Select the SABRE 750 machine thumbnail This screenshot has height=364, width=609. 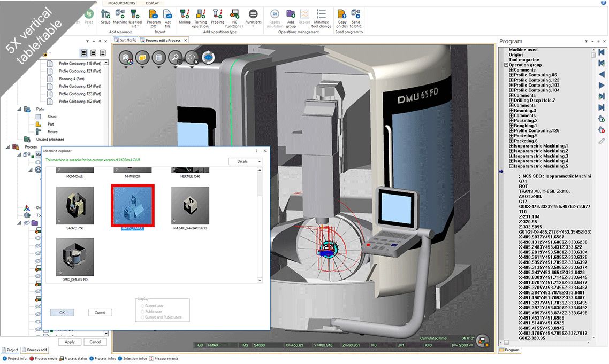click(75, 206)
